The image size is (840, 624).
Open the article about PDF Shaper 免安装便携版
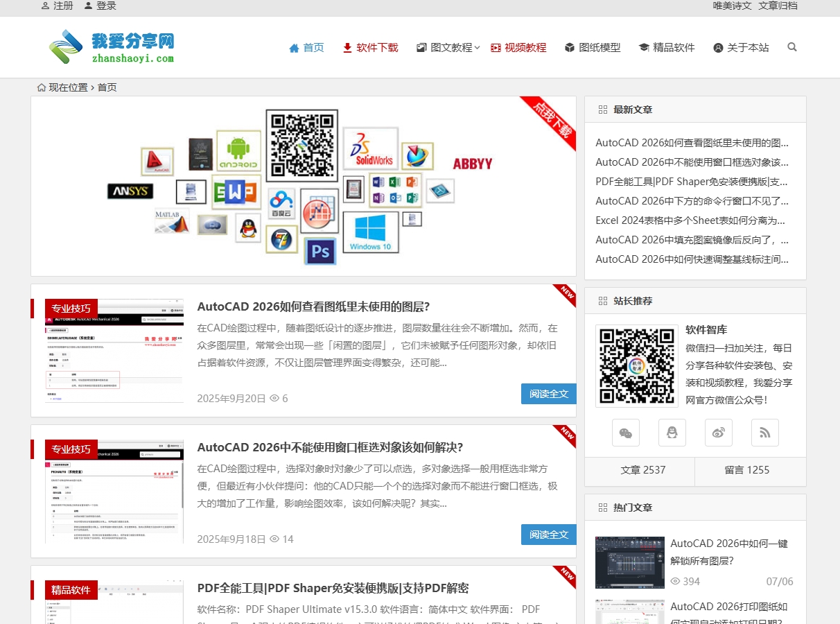click(333, 588)
